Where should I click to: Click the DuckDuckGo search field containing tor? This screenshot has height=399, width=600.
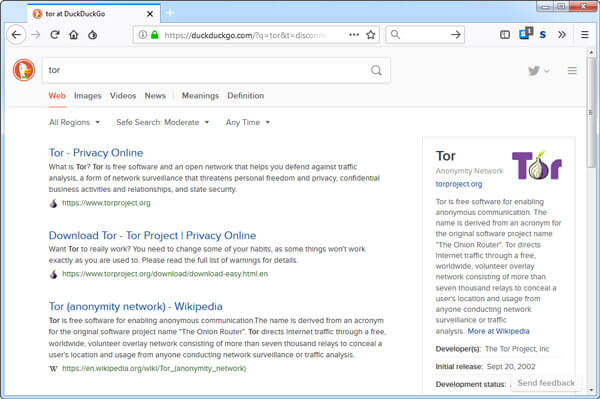click(216, 70)
